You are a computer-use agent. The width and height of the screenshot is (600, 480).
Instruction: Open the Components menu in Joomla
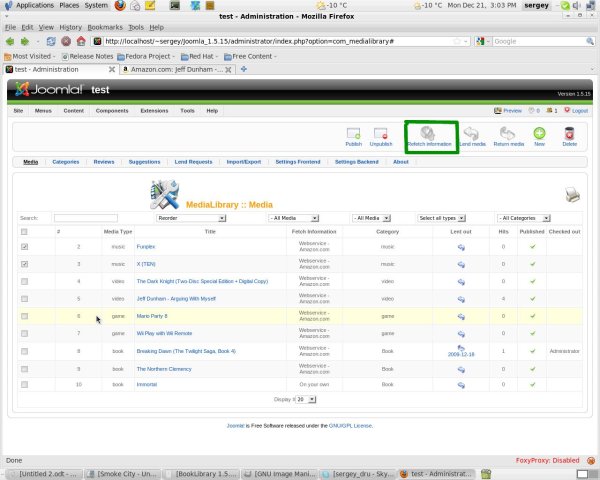point(112,111)
